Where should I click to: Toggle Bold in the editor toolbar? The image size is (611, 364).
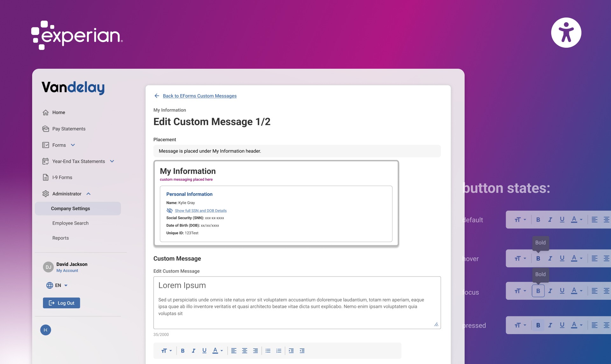183,351
